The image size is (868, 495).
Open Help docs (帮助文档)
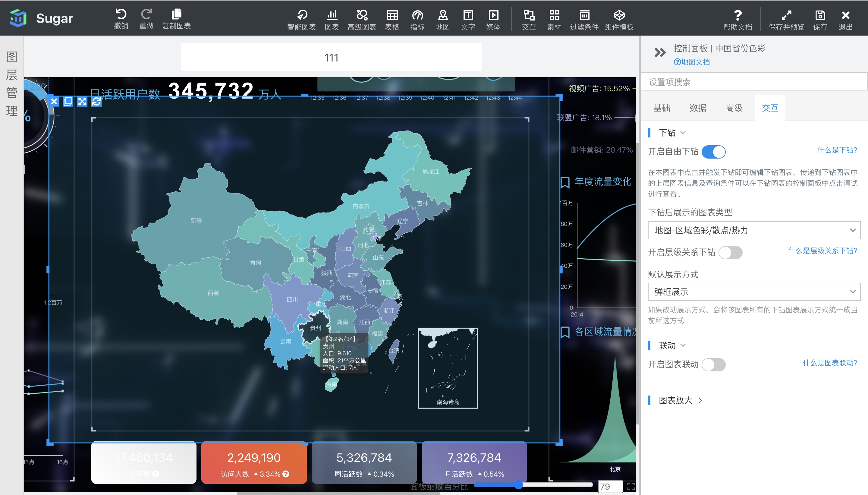coord(737,20)
